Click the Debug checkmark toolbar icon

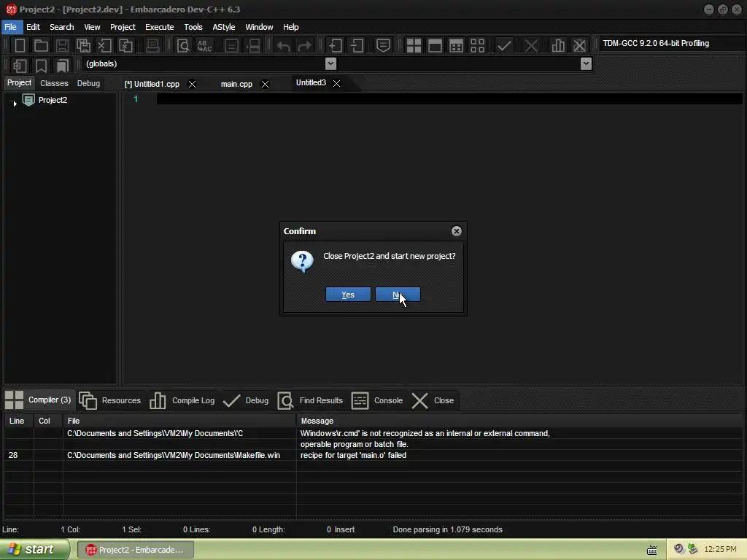pyautogui.click(x=504, y=46)
